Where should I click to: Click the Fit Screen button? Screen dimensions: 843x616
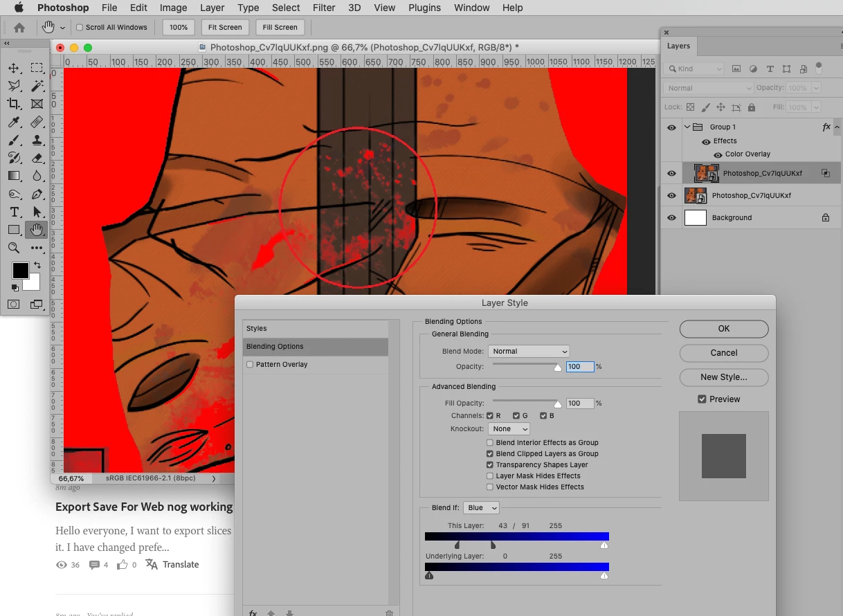[x=225, y=28]
